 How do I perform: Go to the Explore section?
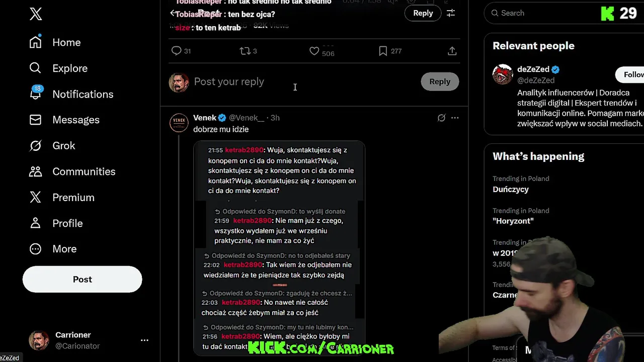pos(58,68)
